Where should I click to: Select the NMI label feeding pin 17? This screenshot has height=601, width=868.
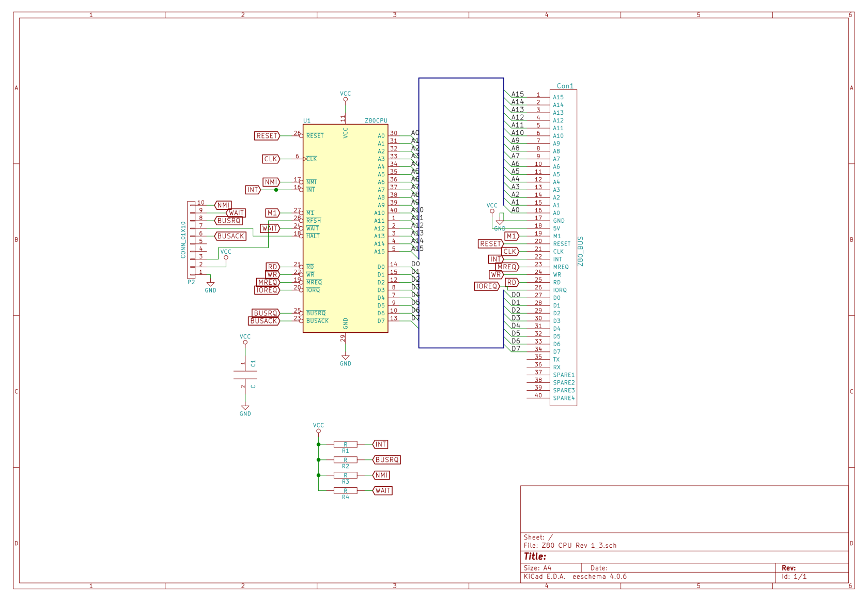pos(270,182)
